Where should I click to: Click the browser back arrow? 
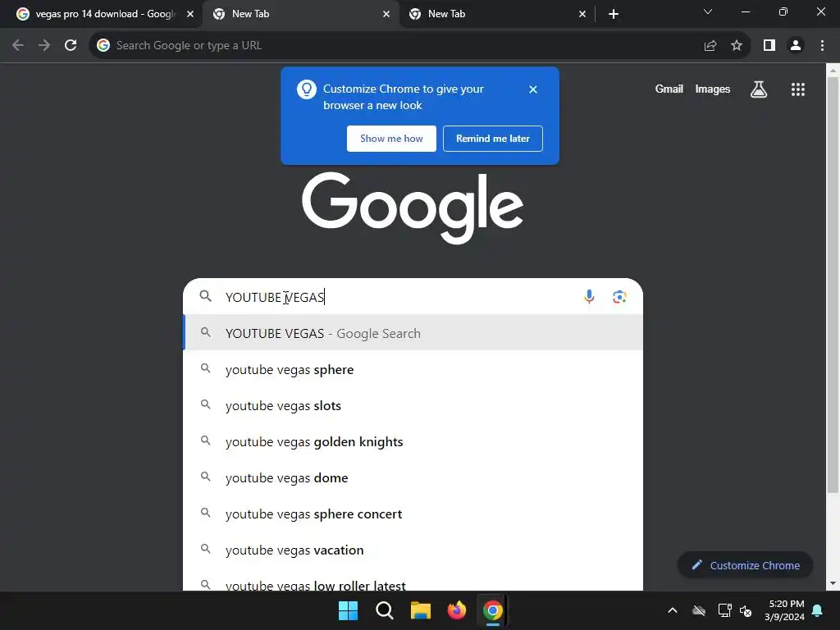tap(18, 46)
